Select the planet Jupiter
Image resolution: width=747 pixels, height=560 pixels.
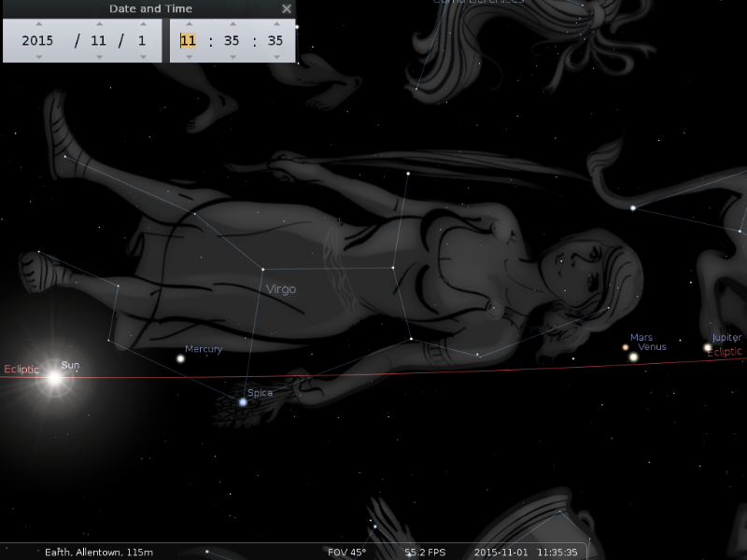point(708,347)
